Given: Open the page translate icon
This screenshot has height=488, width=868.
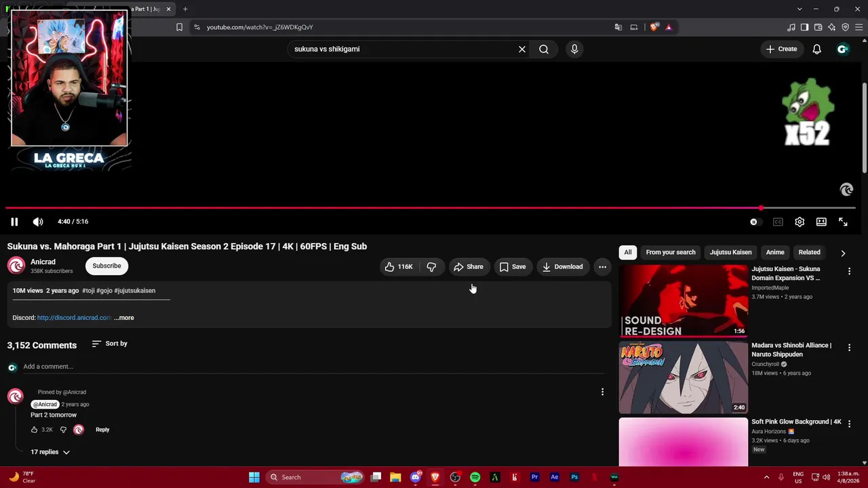Looking at the screenshot, I should click(x=618, y=27).
